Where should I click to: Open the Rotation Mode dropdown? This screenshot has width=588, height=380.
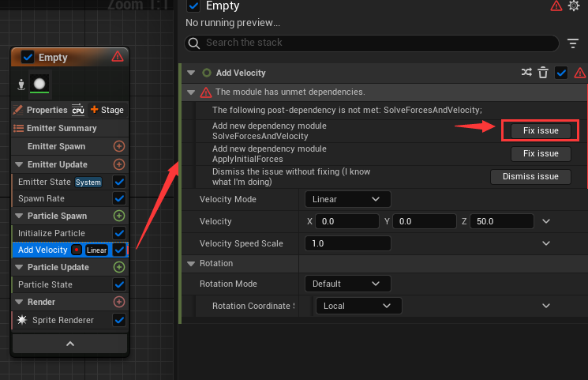[x=347, y=284]
